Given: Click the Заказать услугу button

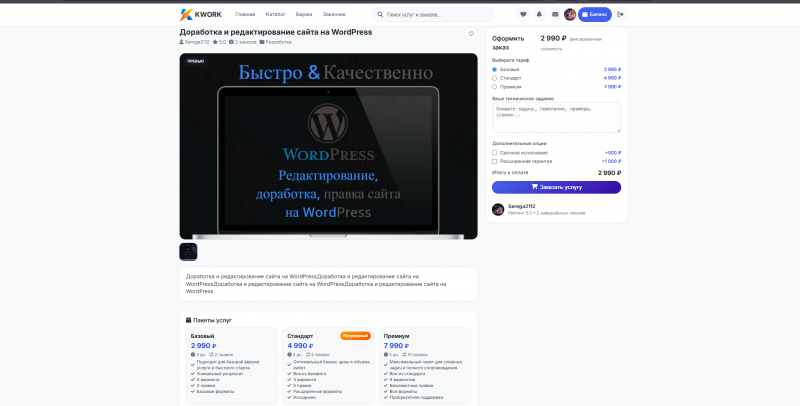Looking at the screenshot, I should point(556,187).
